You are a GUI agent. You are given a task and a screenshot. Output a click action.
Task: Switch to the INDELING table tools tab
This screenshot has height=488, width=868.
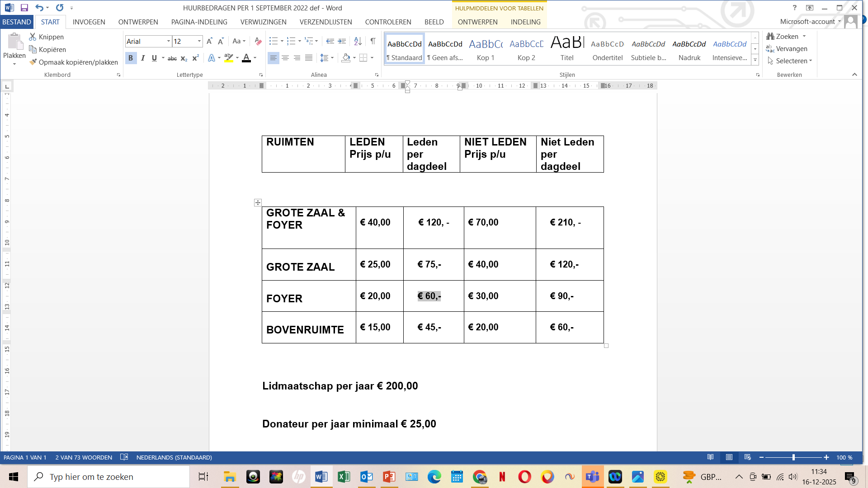coord(525,22)
